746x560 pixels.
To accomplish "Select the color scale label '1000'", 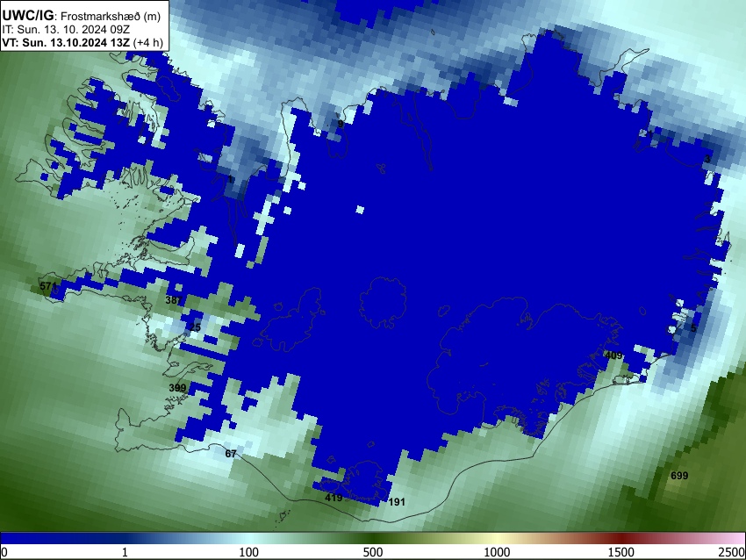I will [497, 552].
